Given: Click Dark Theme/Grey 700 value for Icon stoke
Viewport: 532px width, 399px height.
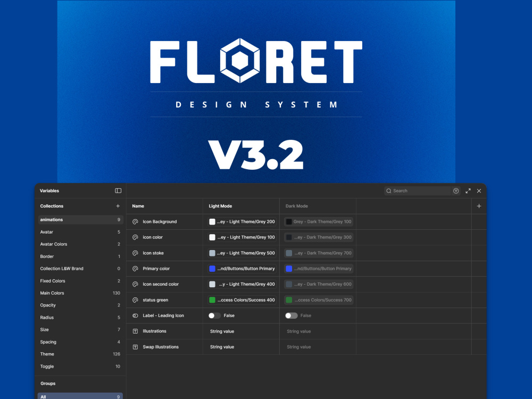Looking at the screenshot, I should tap(319, 253).
